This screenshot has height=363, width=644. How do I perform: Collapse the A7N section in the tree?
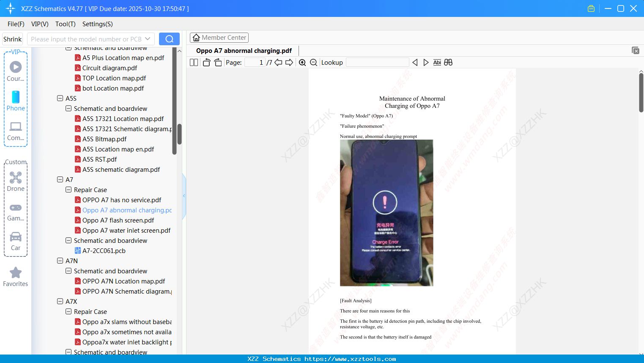click(x=60, y=261)
